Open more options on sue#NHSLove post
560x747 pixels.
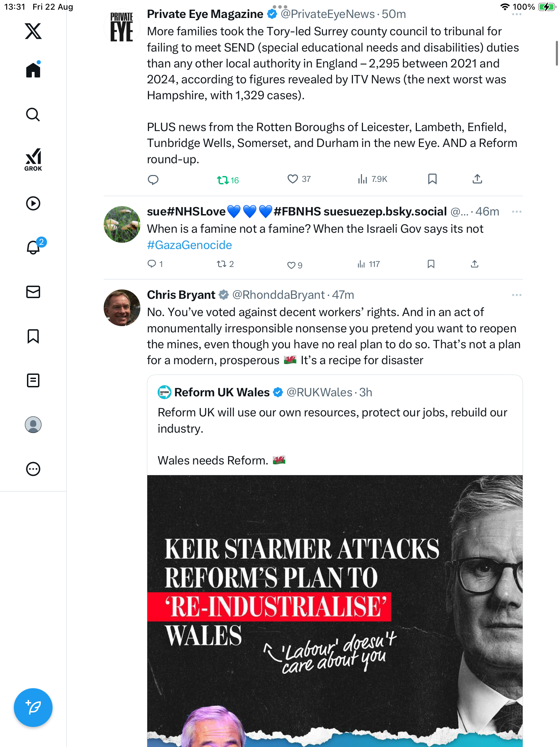516,212
